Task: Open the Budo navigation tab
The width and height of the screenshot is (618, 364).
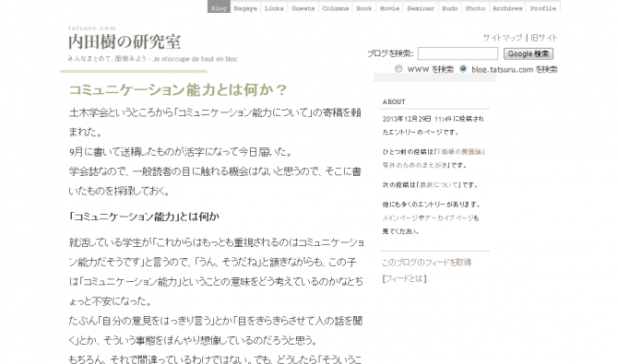Action: (x=450, y=7)
